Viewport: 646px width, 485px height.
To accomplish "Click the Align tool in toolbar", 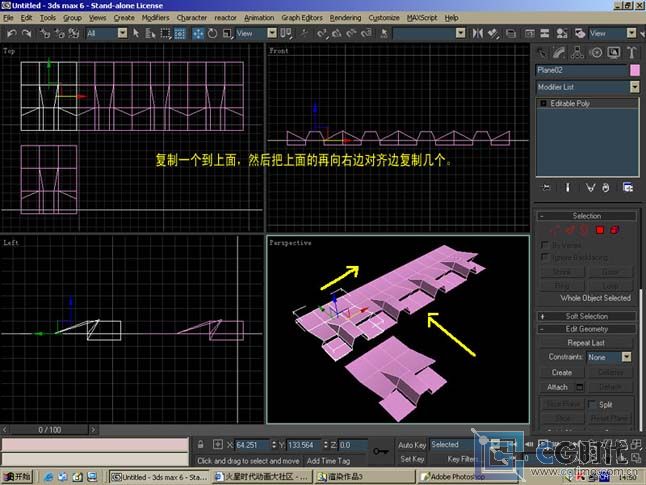I will (x=493, y=33).
